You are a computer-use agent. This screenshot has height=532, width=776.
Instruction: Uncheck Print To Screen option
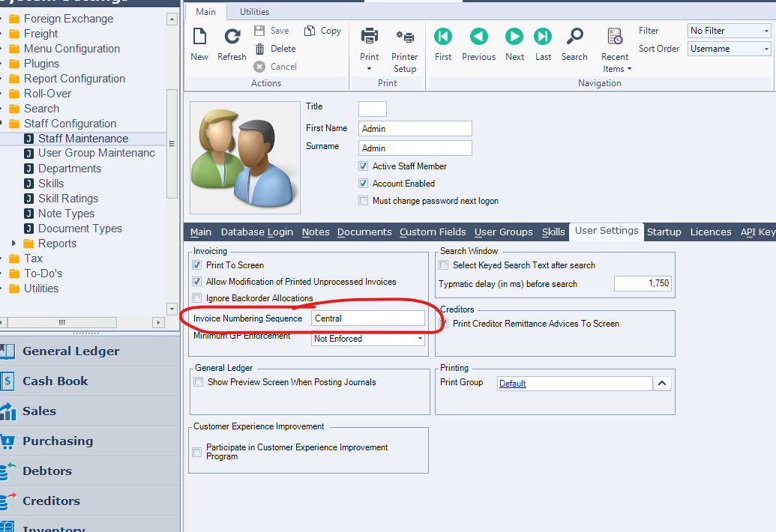point(198,265)
